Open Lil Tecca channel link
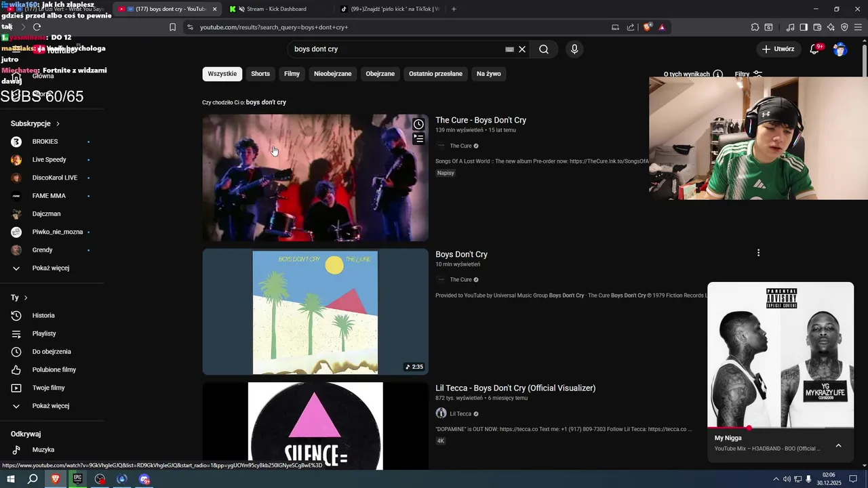 click(x=460, y=413)
